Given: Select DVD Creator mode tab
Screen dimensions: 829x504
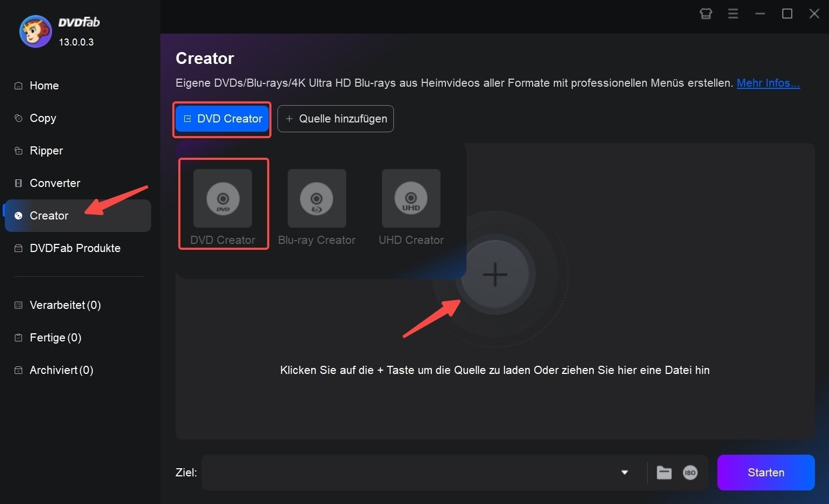Looking at the screenshot, I should [x=222, y=119].
